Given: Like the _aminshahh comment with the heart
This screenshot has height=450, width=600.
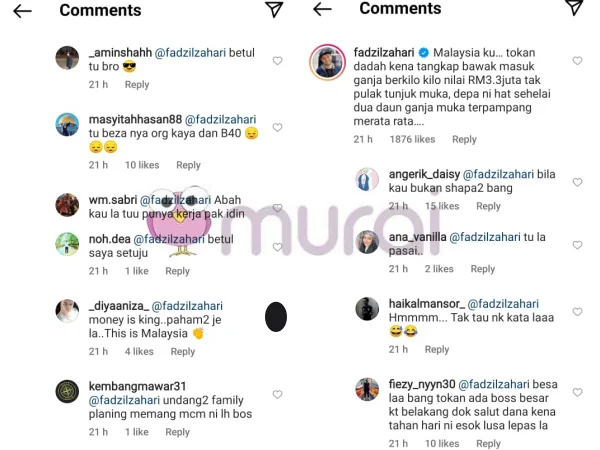Looking at the screenshot, I should tap(277, 61).
